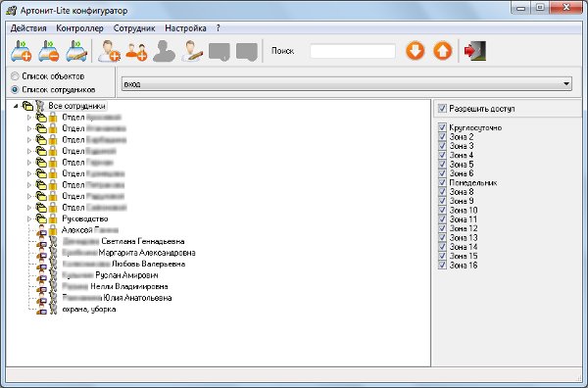Click the edit employee pencil icon
This screenshot has width=588, height=388.
click(x=192, y=51)
